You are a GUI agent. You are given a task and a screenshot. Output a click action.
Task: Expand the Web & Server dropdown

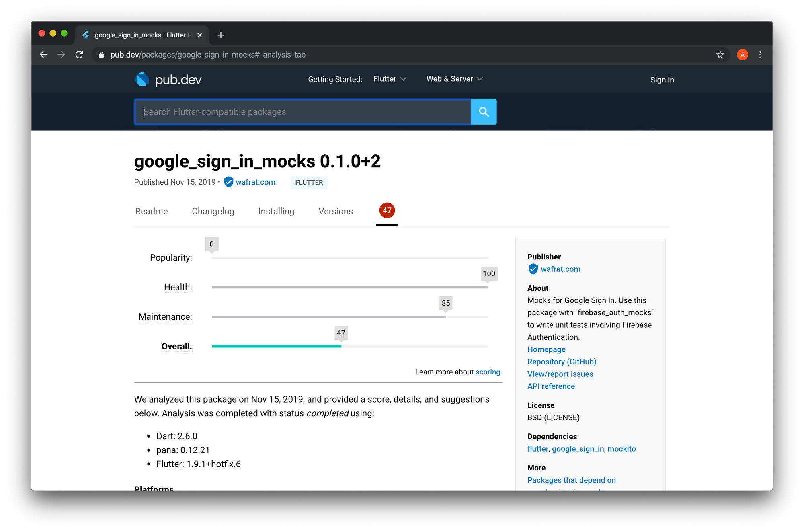(x=454, y=79)
